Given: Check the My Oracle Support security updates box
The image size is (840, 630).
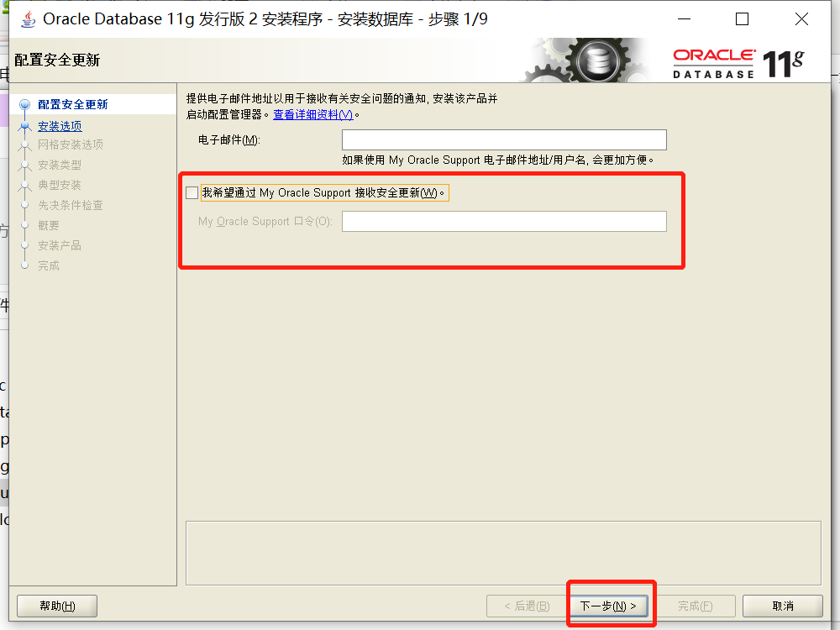Looking at the screenshot, I should tap(192, 193).
